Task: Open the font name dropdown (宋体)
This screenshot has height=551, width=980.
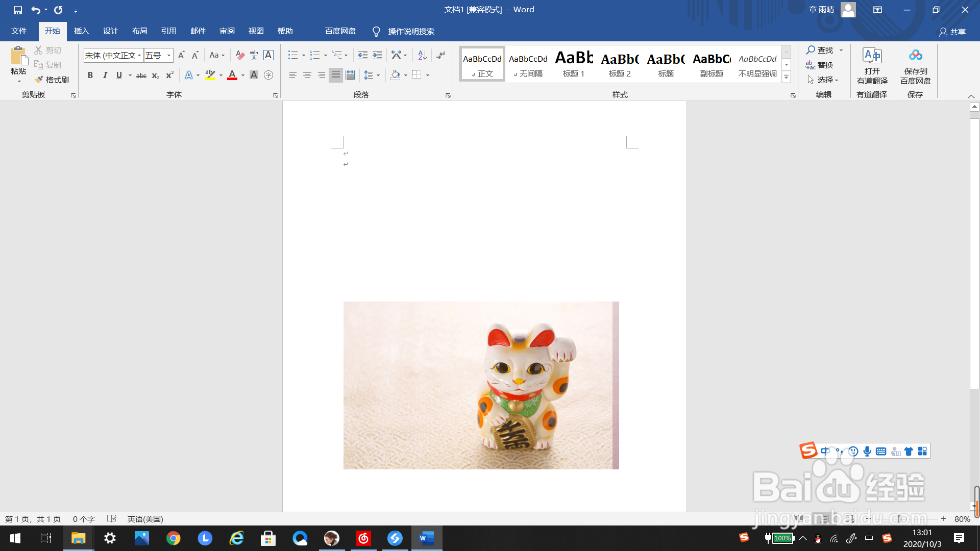Action: (139, 55)
